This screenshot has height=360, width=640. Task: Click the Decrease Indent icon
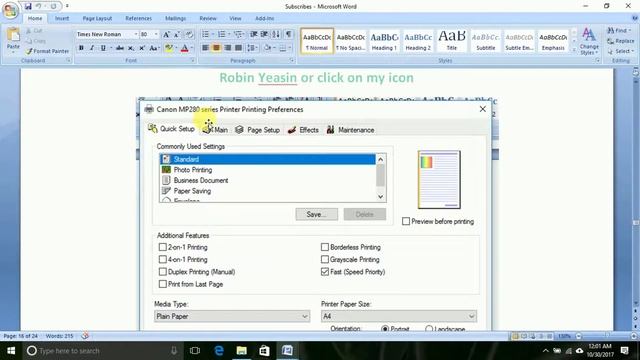point(253,35)
